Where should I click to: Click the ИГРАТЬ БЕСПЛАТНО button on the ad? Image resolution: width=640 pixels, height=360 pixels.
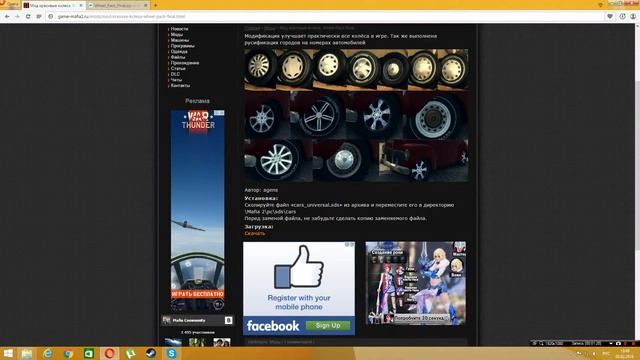point(198,294)
